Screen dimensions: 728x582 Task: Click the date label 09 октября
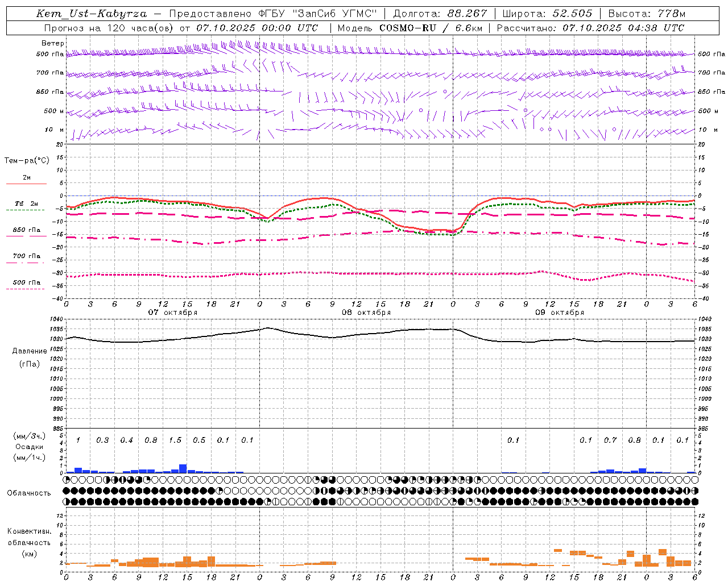coord(560,313)
